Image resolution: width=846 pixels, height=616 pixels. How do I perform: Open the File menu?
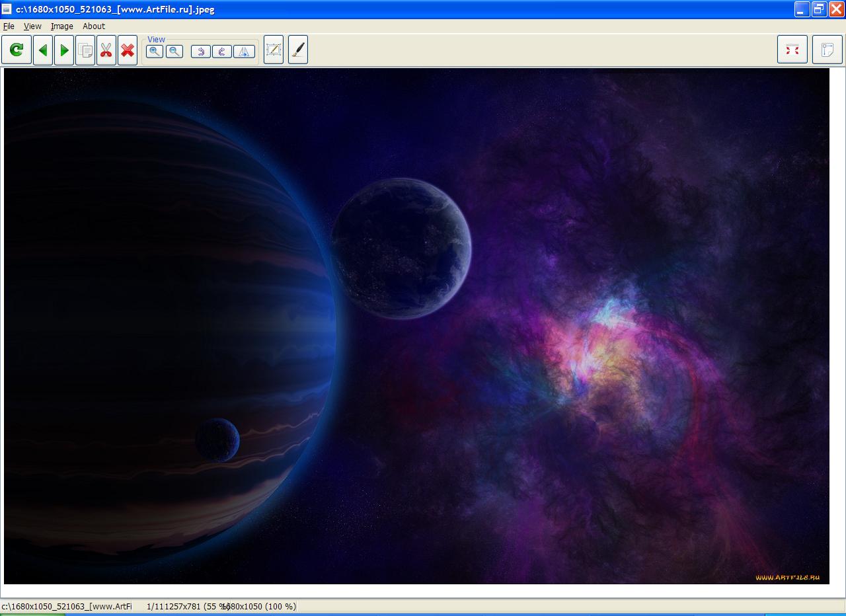click(x=9, y=26)
